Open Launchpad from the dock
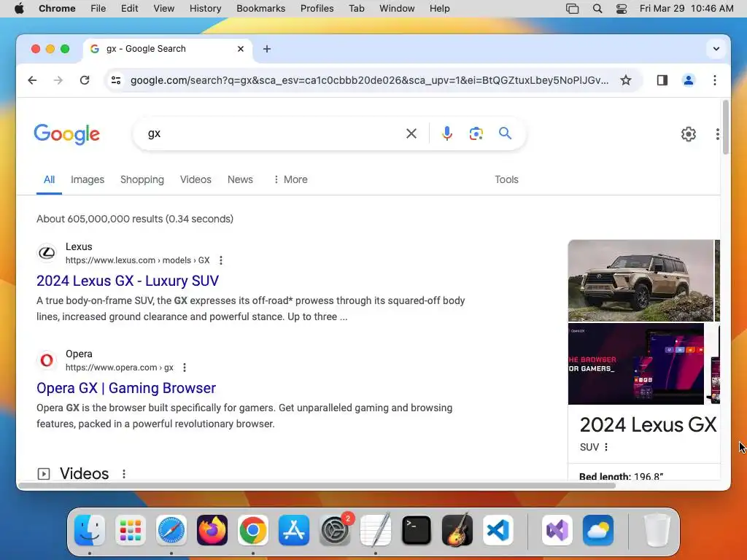 click(x=131, y=530)
